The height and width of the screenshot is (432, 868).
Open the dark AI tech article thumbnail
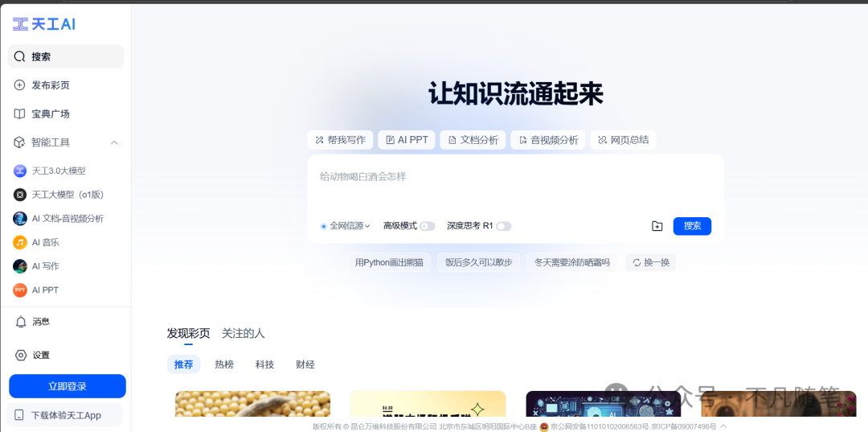(604, 404)
